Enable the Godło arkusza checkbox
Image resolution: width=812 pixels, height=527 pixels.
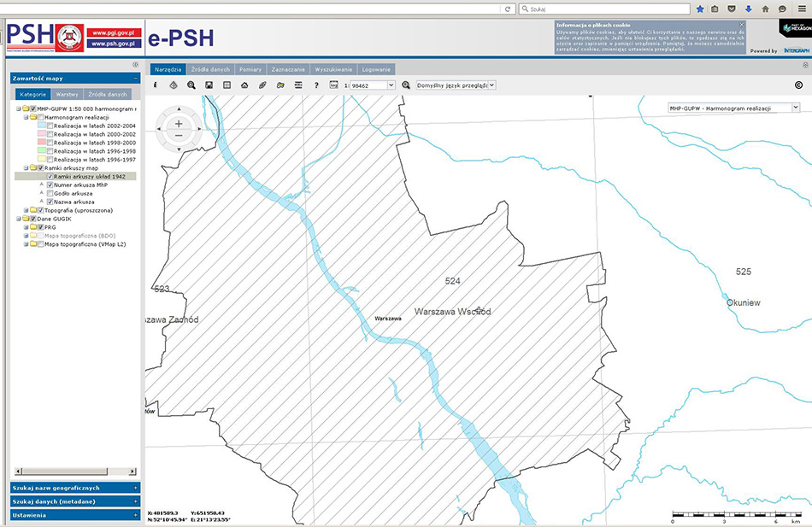50,194
